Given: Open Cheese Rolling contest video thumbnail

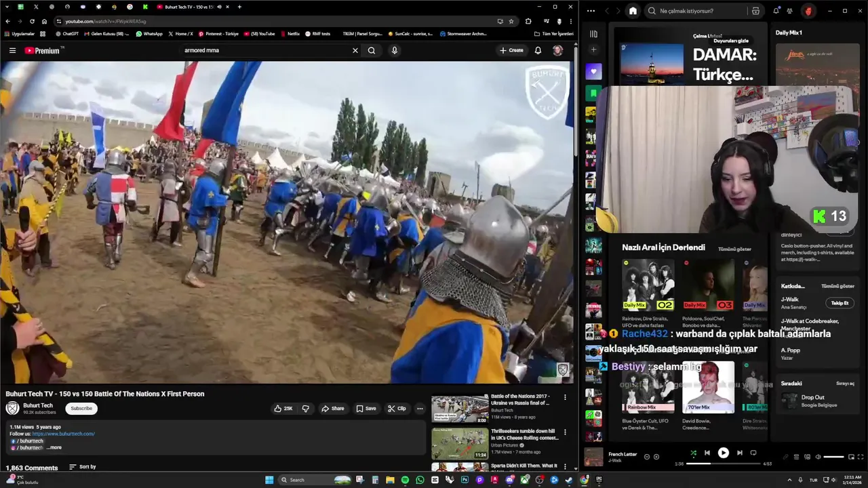Looking at the screenshot, I should [460, 444].
